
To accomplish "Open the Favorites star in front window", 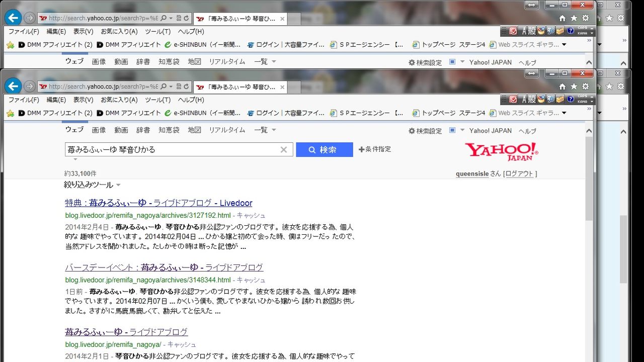I will [x=574, y=86].
